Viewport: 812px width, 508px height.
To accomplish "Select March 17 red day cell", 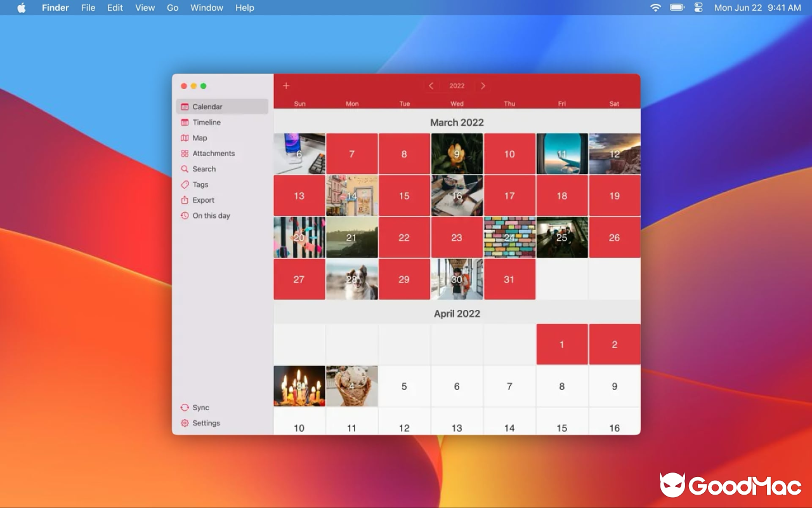I will point(509,196).
